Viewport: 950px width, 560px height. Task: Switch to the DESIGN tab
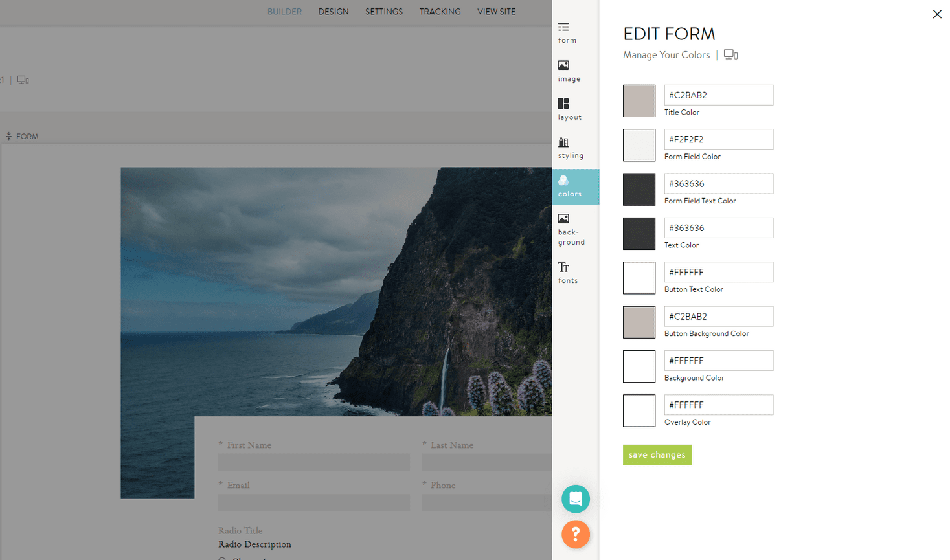click(x=334, y=12)
